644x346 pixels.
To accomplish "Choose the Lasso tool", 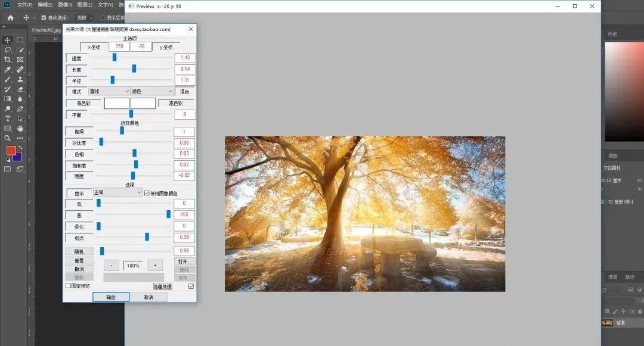I will (x=8, y=50).
